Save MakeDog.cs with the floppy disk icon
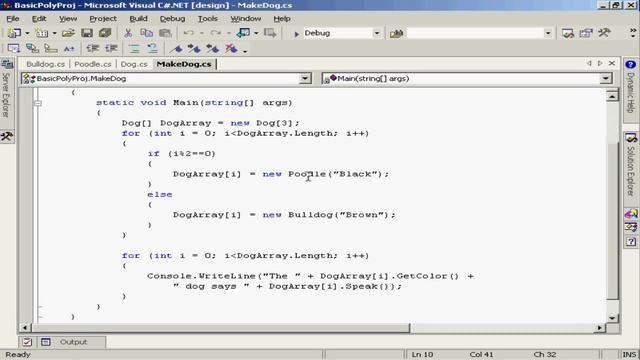This screenshot has height=360, width=640. point(87,33)
